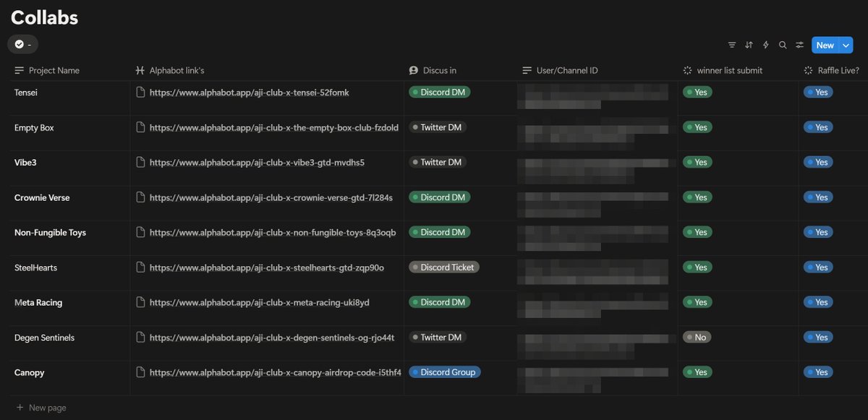
Task: Open the SteelHearts alphabot link
Action: [x=267, y=267]
